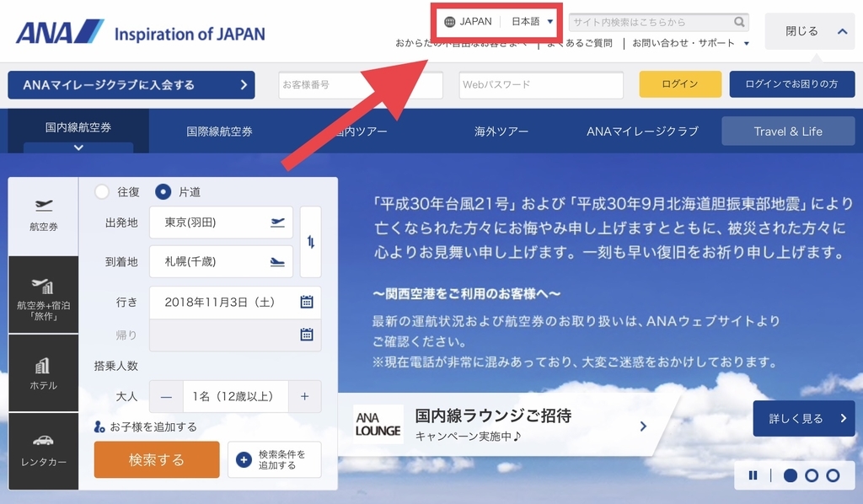Go to third carousel slide dot

pyautogui.click(x=834, y=475)
